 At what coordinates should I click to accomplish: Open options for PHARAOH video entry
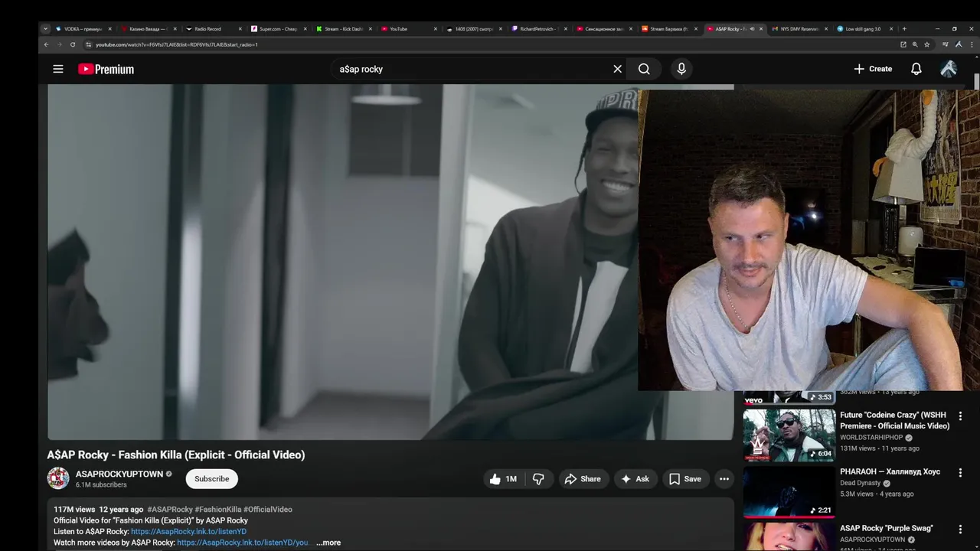tap(960, 473)
